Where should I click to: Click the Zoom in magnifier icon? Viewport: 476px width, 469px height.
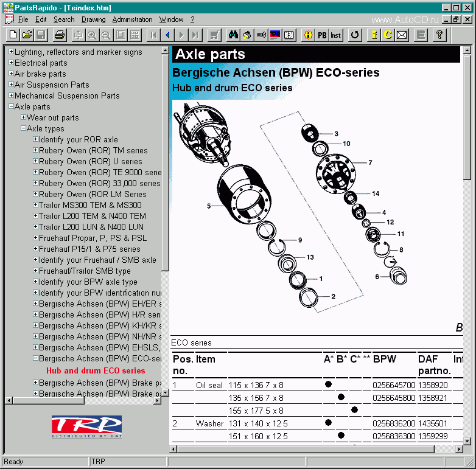pos(93,35)
